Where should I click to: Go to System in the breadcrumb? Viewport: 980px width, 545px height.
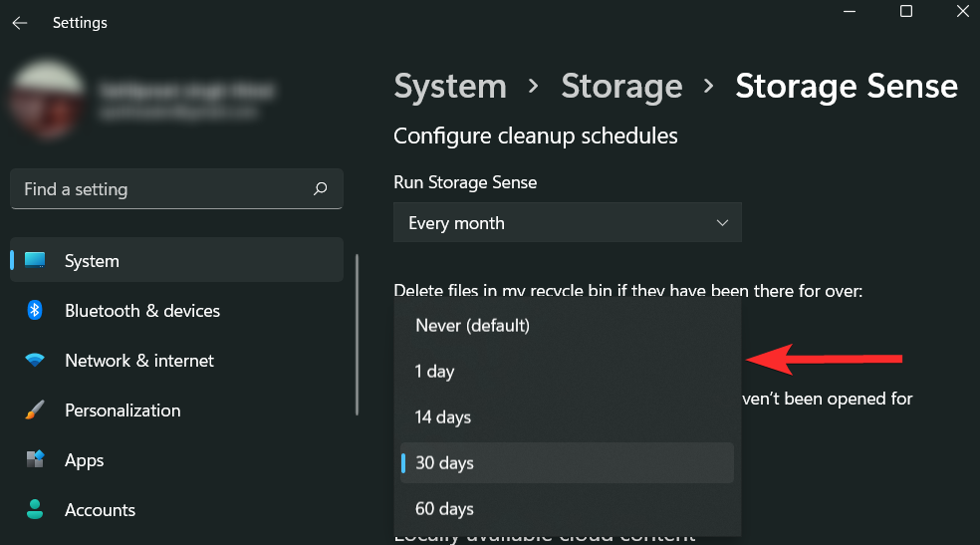click(x=450, y=87)
